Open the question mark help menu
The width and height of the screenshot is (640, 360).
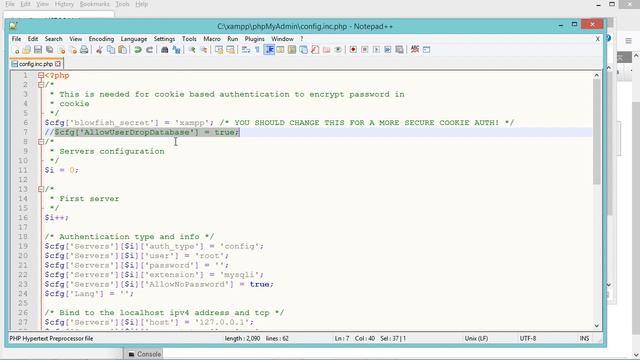point(302,39)
